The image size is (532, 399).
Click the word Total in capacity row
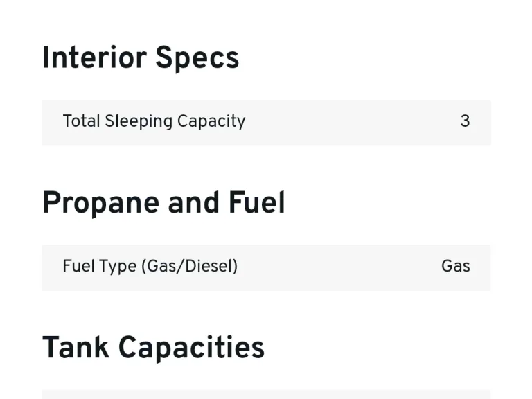(82, 121)
